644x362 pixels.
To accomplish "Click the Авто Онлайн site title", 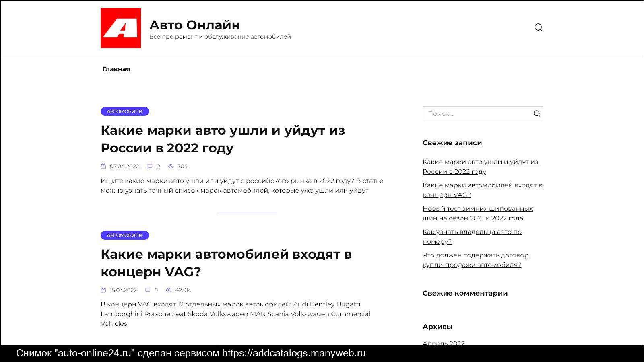I will [195, 25].
